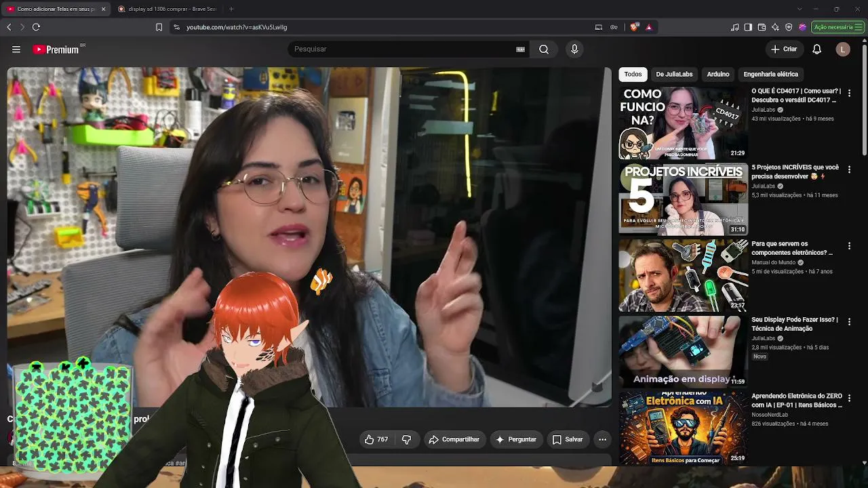
Task: Open Para que servem os componentes eletrônicos title
Action: pos(792,248)
